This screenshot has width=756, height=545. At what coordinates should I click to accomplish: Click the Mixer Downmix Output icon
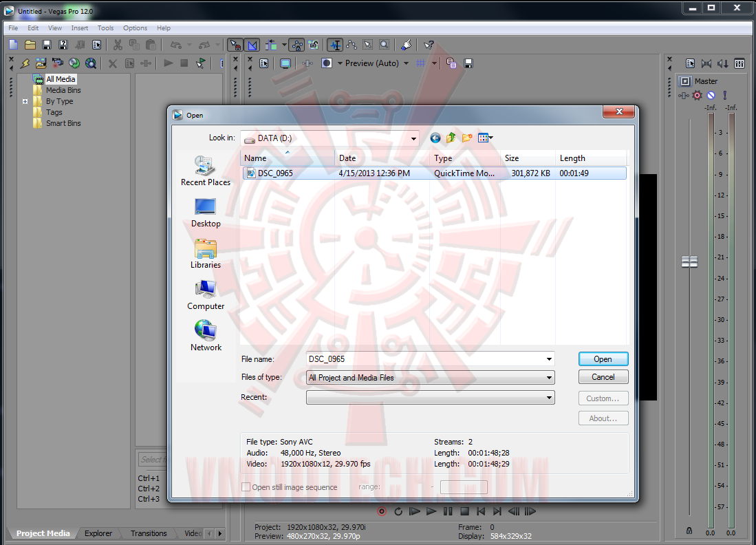point(706,63)
